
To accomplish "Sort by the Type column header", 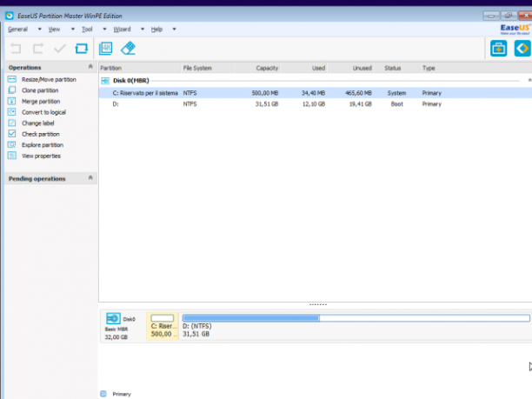I will click(429, 68).
